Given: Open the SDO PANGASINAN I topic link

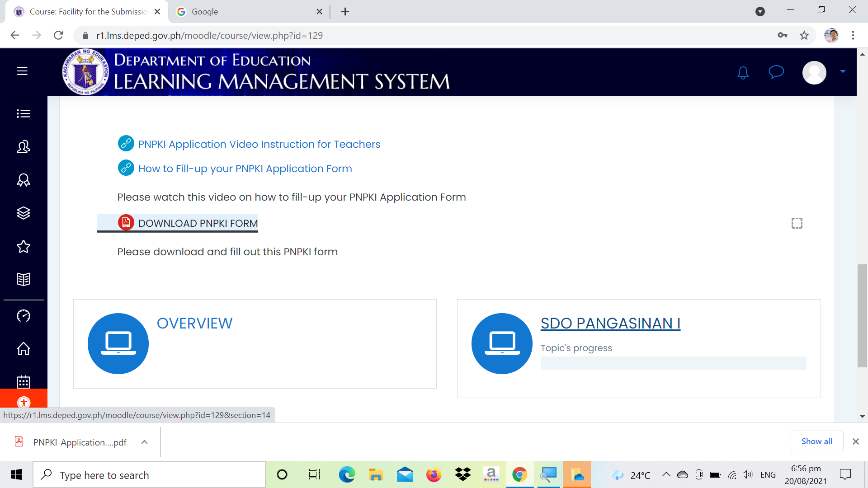Looking at the screenshot, I should click(x=610, y=323).
